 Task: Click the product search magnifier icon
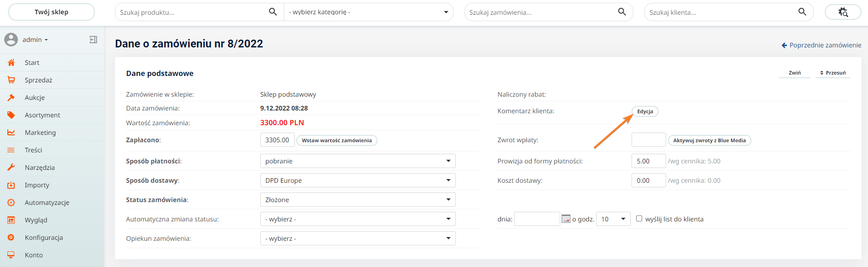(x=273, y=12)
